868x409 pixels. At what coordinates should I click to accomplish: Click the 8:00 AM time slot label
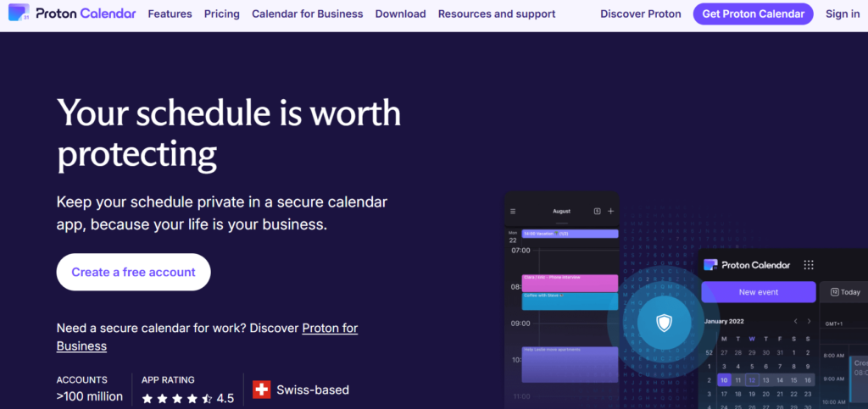coord(833,356)
